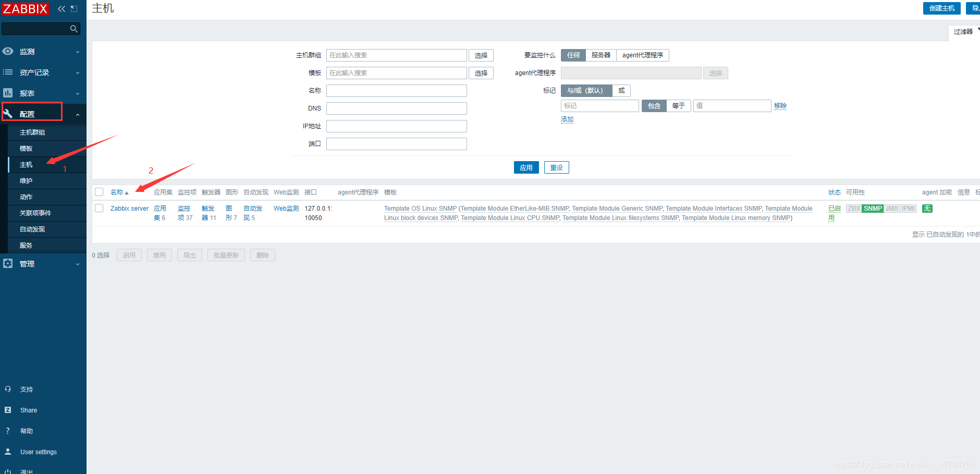The image size is (980, 474).
Task: Click the ZABBIX logo
Action: 24,9
